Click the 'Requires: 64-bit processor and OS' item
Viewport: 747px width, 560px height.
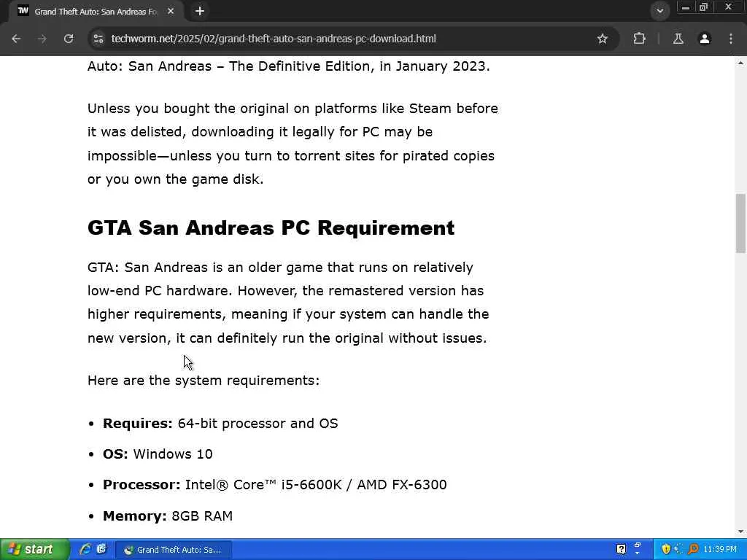point(220,424)
